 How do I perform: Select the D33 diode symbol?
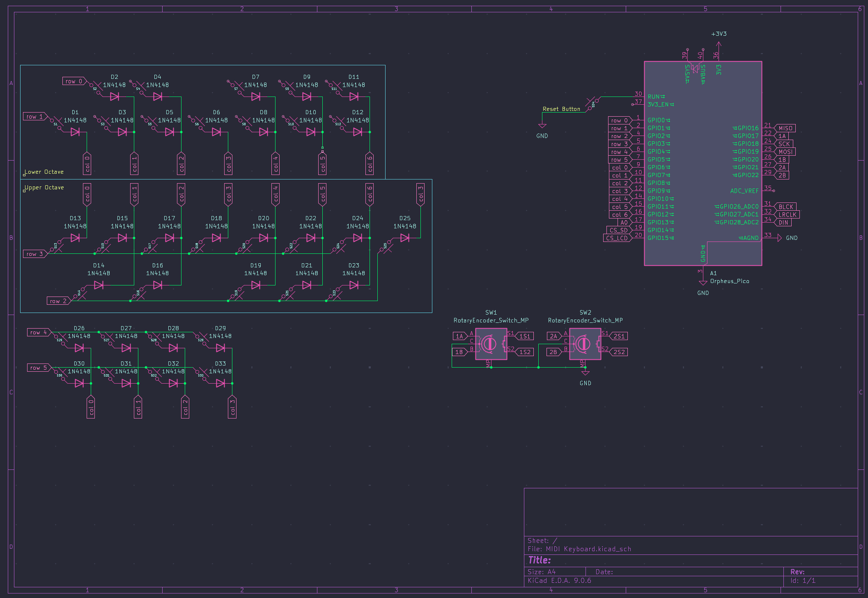click(220, 383)
